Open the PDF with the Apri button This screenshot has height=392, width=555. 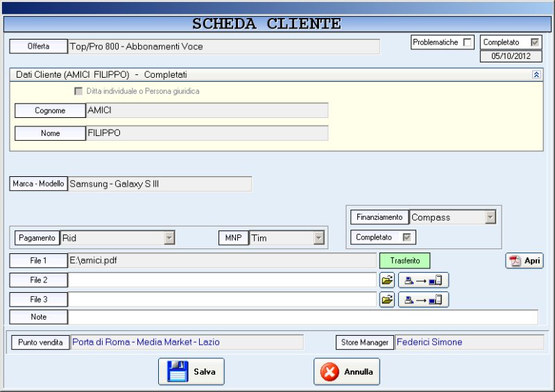524,261
